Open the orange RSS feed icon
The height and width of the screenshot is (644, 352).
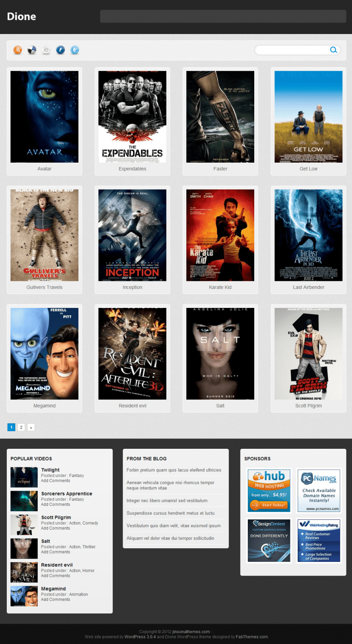point(18,50)
